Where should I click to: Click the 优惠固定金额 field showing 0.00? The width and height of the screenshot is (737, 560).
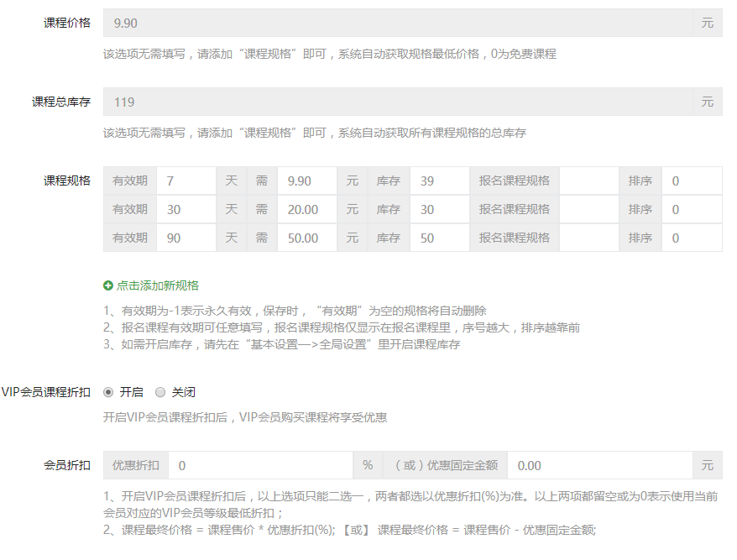[x=599, y=465]
